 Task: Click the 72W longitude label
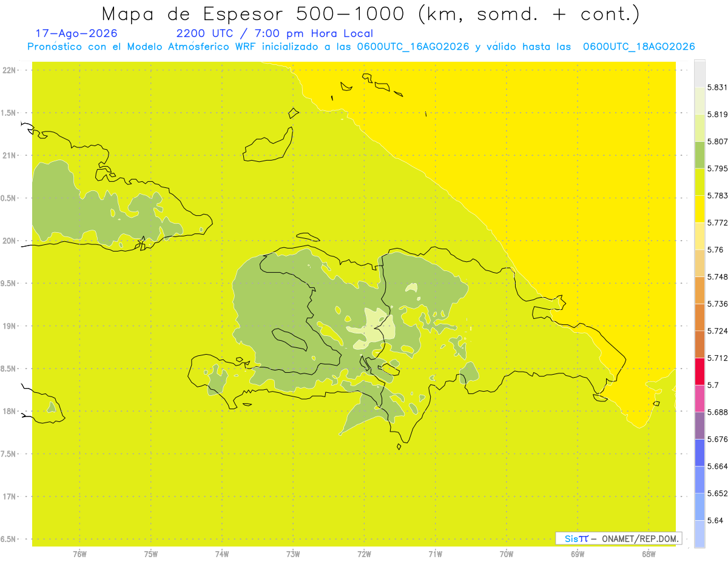tap(364, 554)
